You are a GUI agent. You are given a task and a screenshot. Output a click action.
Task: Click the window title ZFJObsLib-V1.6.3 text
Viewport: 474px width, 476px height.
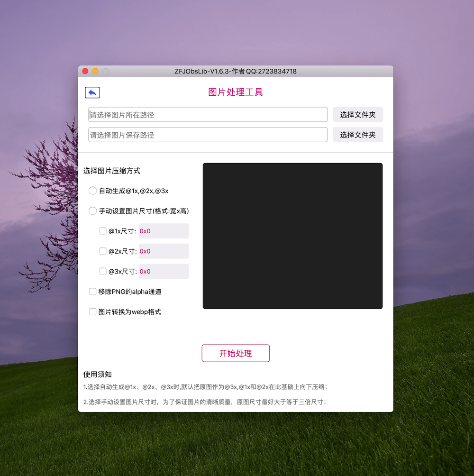click(236, 71)
